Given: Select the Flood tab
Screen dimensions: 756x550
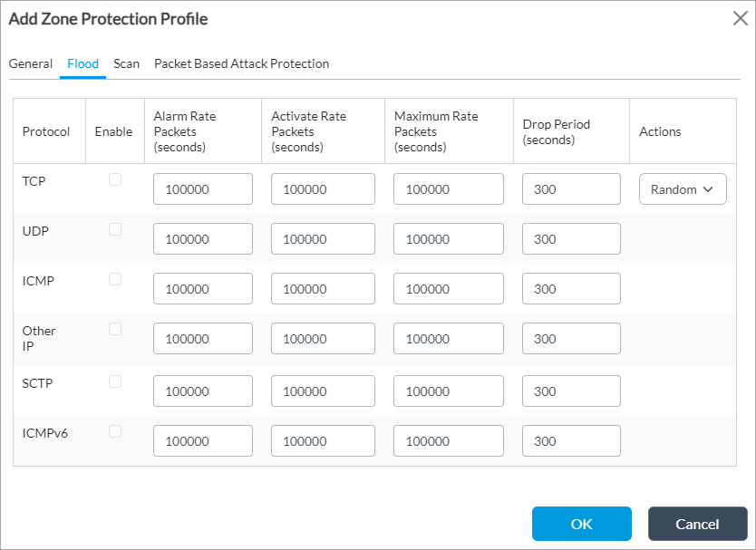Looking at the screenshot, I should [82, 63].
